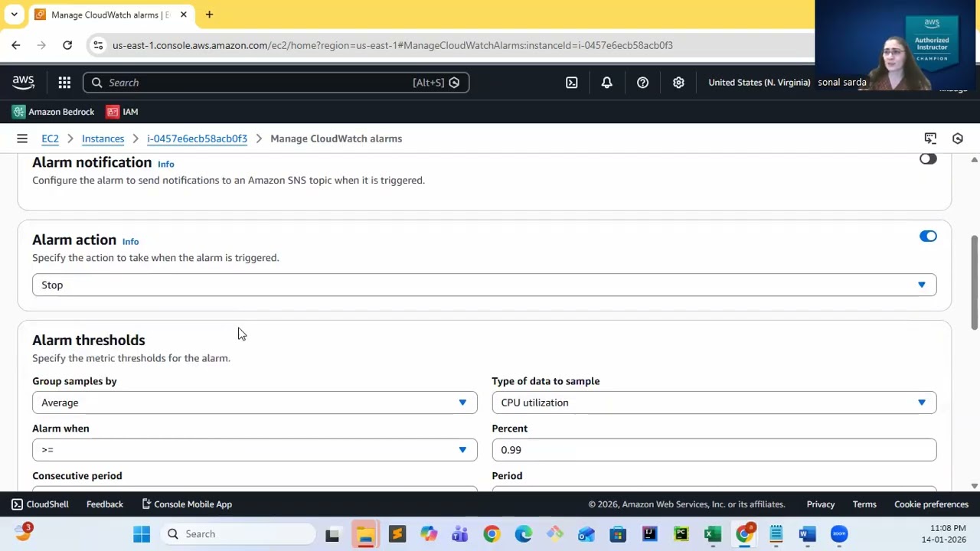Open the Type of data to sample dropdown
Viewport: 980px width, 551px height.
(x=714, y=403)
